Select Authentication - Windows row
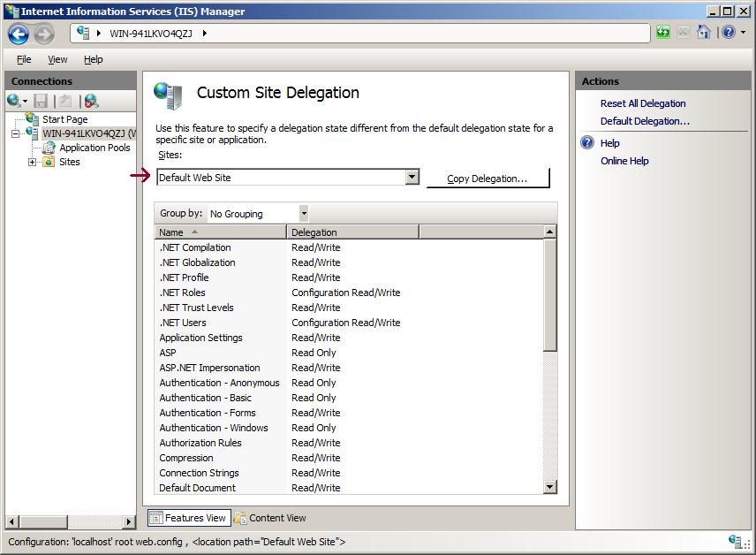Viewport: 756px width, 555px height. (x=349, y=428)
